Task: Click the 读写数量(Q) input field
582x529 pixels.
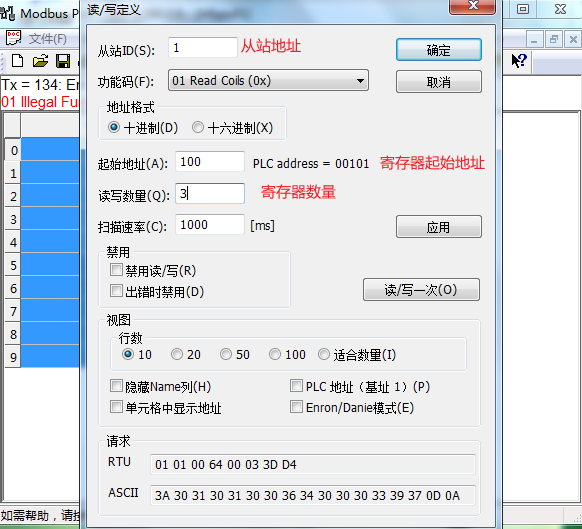Action: click(x=210, y=193)
